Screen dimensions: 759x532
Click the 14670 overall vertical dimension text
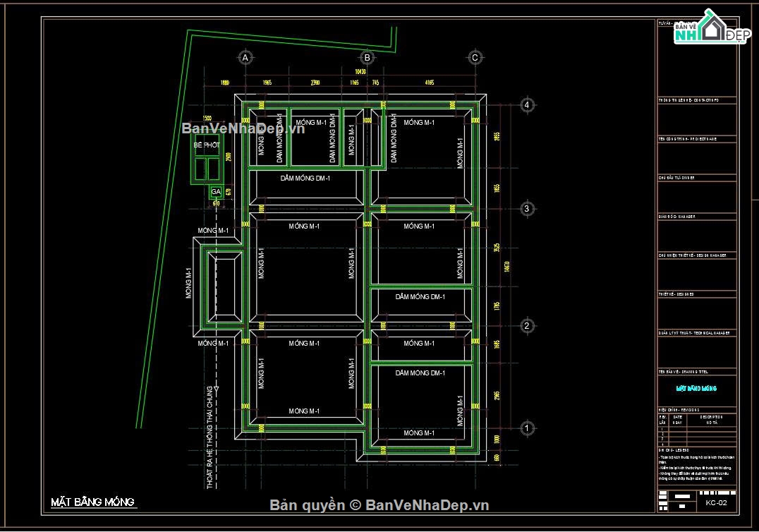coord(506,267)
